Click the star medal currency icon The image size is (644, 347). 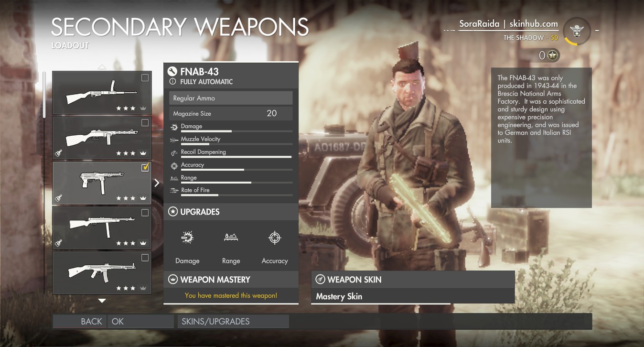pos(553,55)
